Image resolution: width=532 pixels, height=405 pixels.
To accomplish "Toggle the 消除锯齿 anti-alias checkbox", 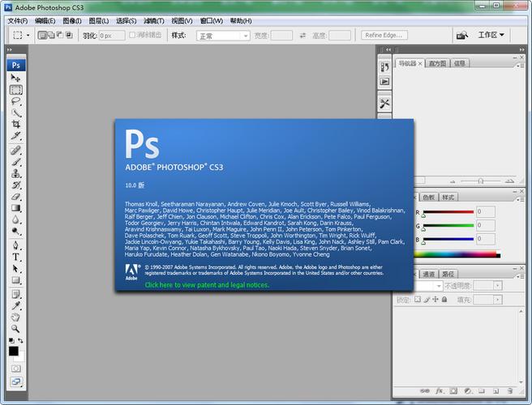I will [131, 36].
